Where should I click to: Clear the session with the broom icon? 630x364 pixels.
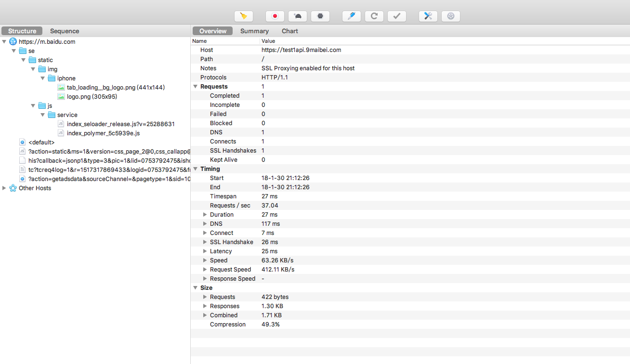pos(244,16)
